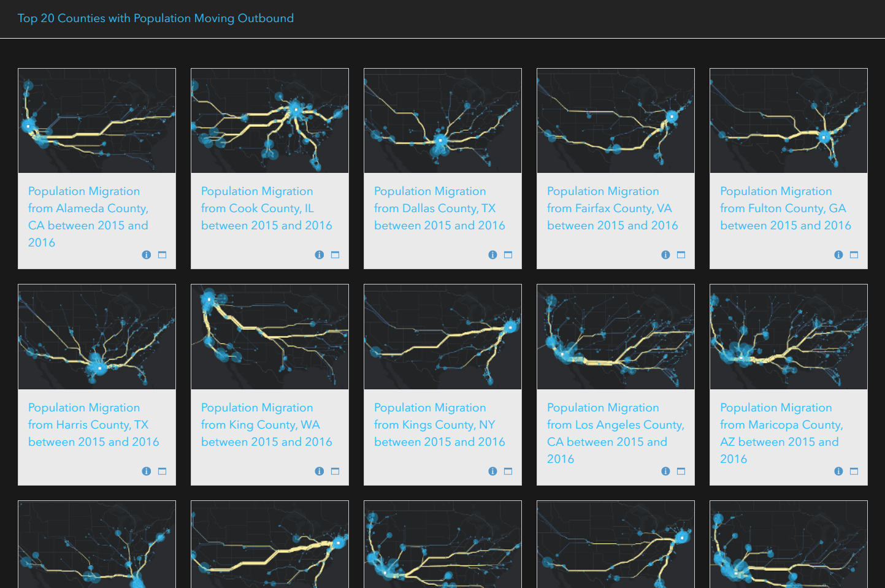Show info for Fairfax County, VA card
Viewport: 885px width, 588px height.
pyautogui.click(x=665, y=255)
